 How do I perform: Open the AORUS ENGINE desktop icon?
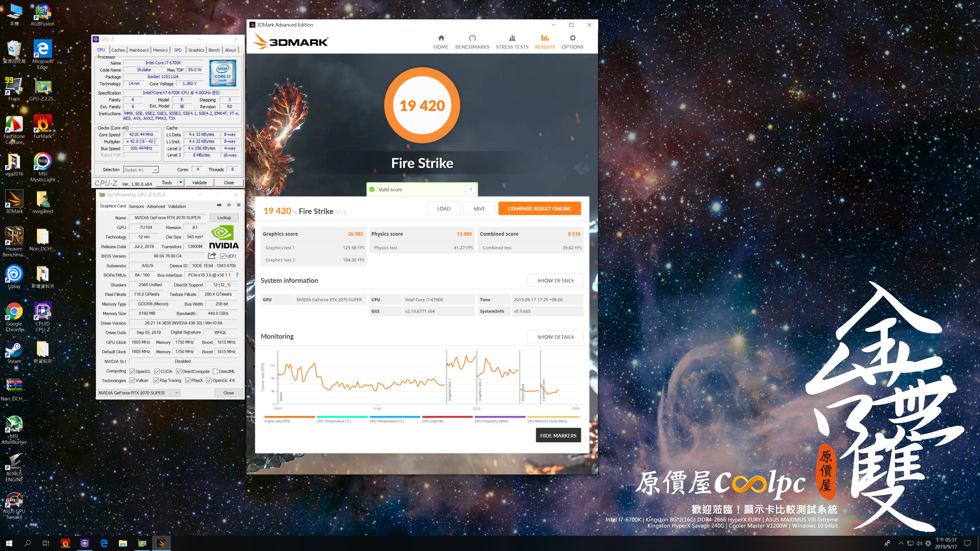14,468
